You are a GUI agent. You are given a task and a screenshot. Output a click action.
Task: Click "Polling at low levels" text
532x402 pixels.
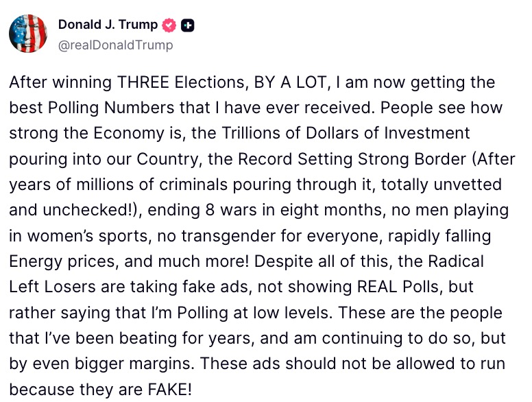tap(256, 313)
